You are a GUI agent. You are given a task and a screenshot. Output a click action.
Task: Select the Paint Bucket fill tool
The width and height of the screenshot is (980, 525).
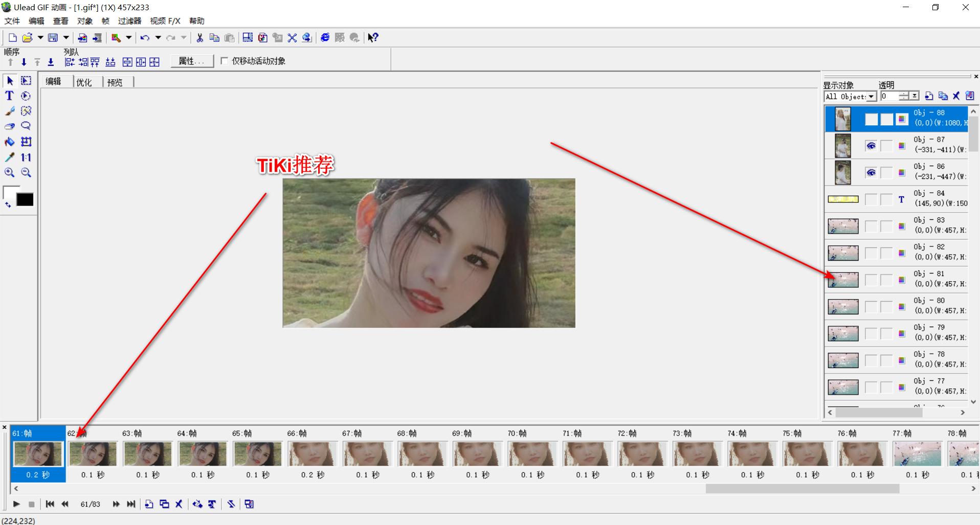9,142
